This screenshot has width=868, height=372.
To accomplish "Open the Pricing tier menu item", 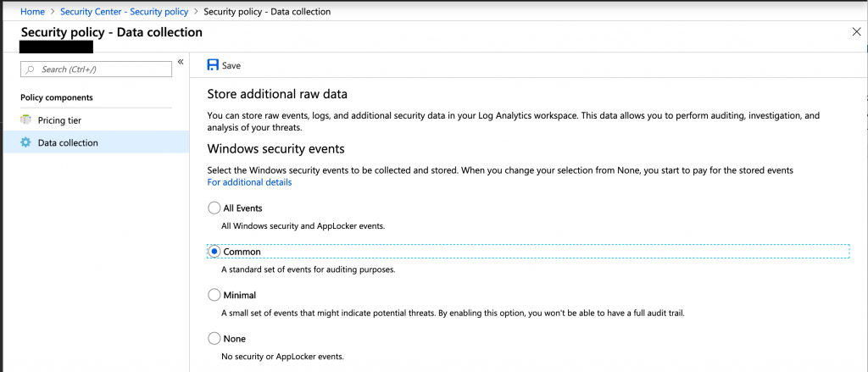I will 96,120.
